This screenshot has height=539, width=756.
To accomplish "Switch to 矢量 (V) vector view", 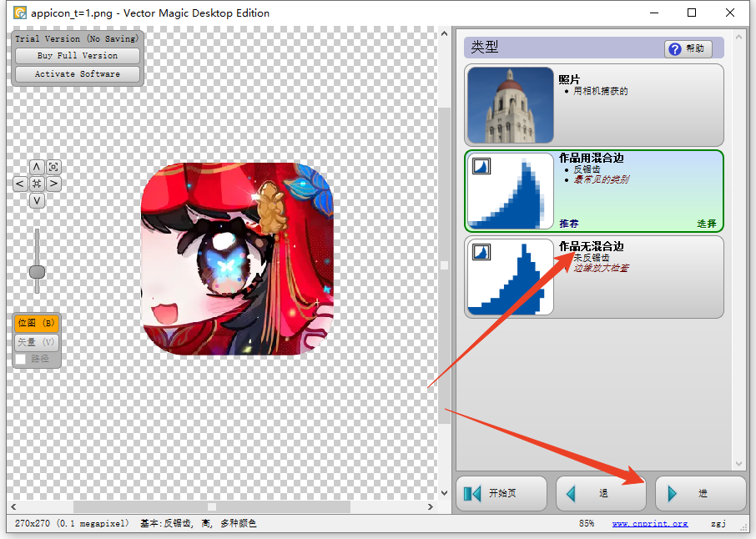I will (x=37, y=341).
